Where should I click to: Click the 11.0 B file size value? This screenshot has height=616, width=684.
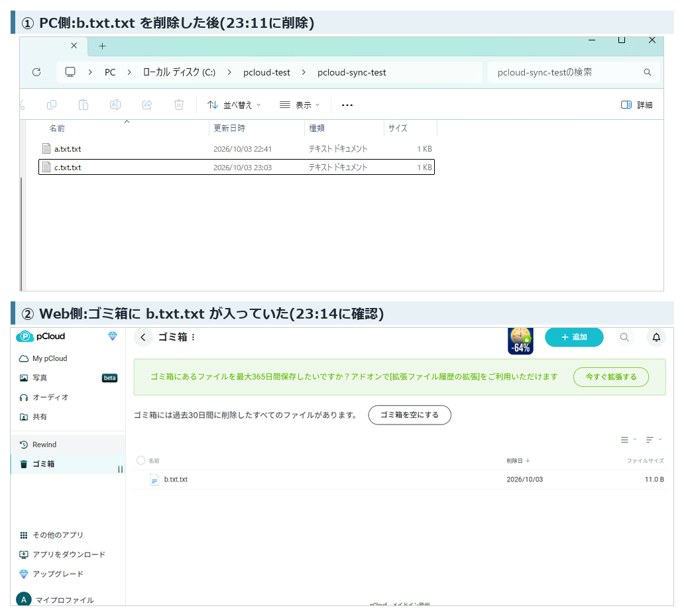pyautogui.click(x=654, y=479)
